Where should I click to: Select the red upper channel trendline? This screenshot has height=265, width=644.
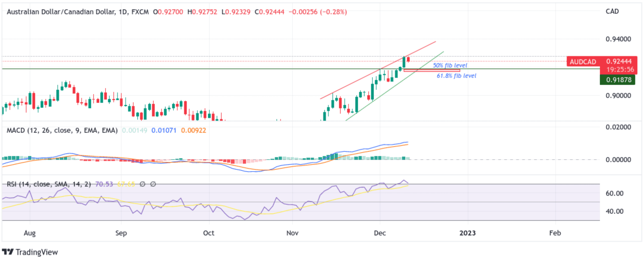[x=378, y=70]
